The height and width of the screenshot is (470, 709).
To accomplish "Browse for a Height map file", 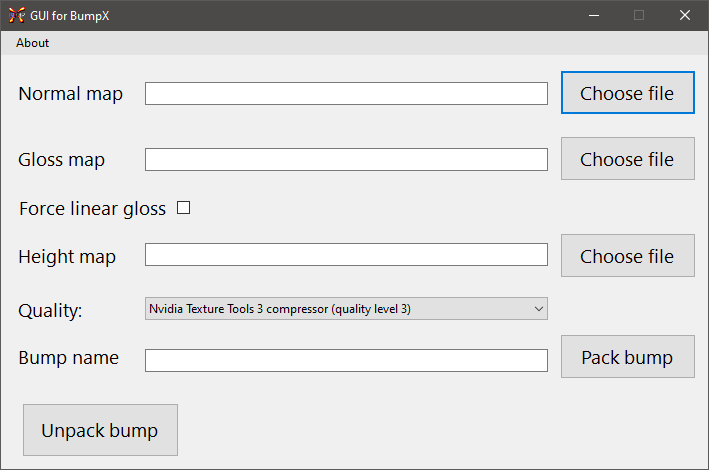I will [x=627, y=256].
